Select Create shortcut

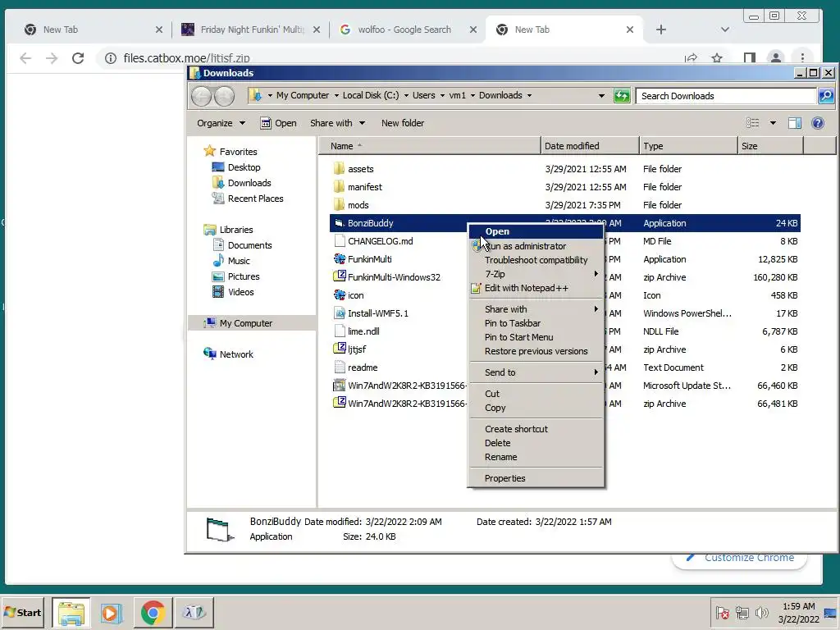(x=536, y=429)
